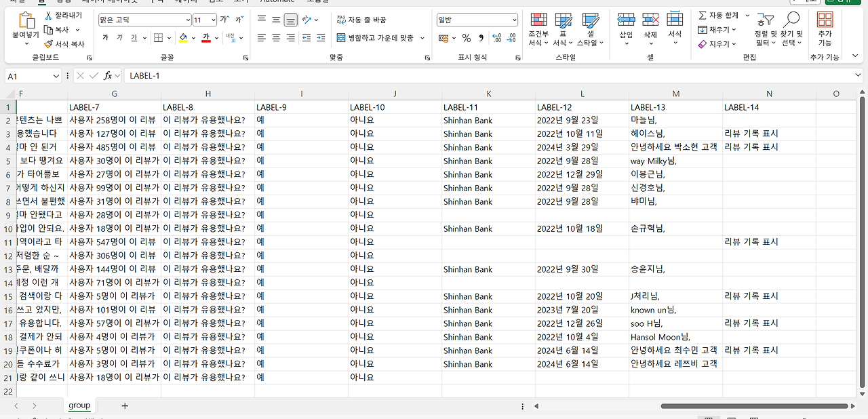Toggle bottom vertical alignment
This screenshot has width=868, height=419.
pos(290,20)
